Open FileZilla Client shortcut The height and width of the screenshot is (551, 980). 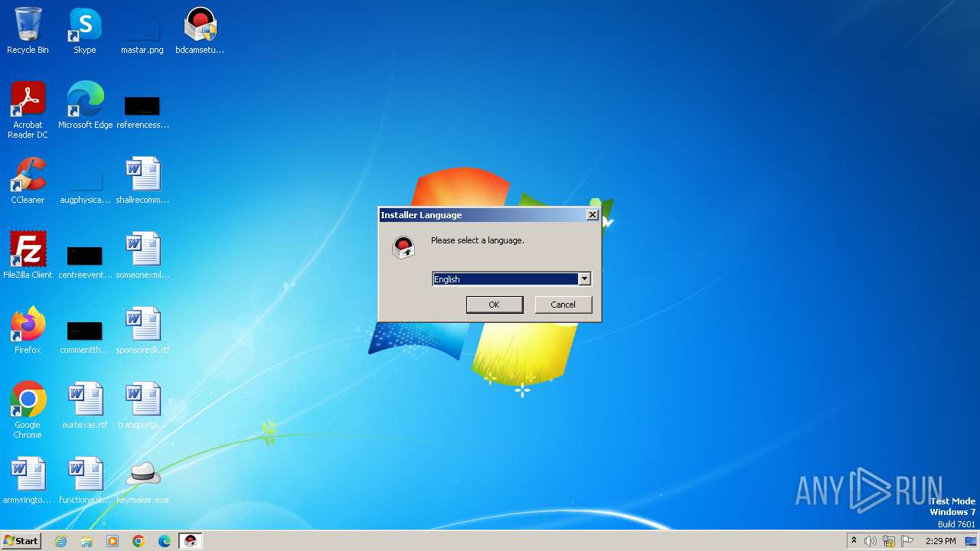coord(28,256)
